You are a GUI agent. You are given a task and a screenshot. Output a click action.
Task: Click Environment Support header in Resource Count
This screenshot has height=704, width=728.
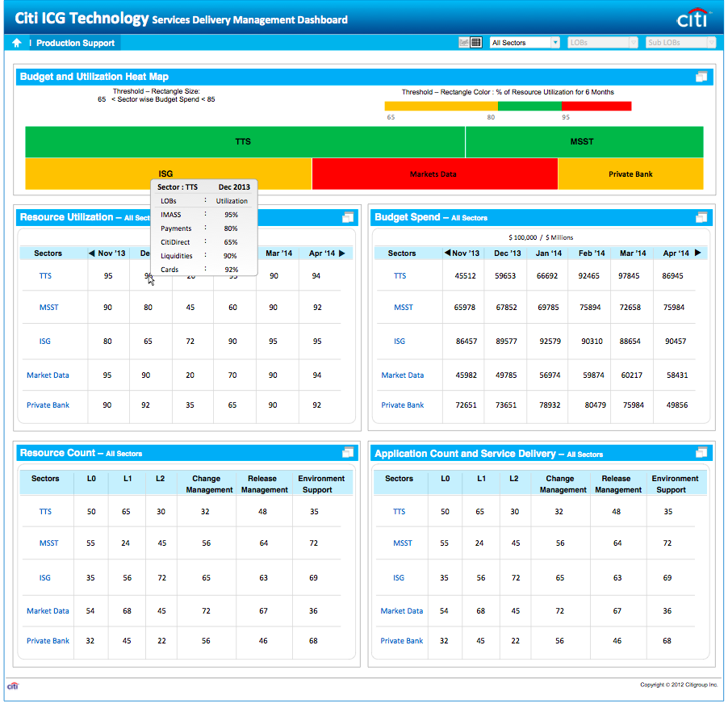pos(321,484)
